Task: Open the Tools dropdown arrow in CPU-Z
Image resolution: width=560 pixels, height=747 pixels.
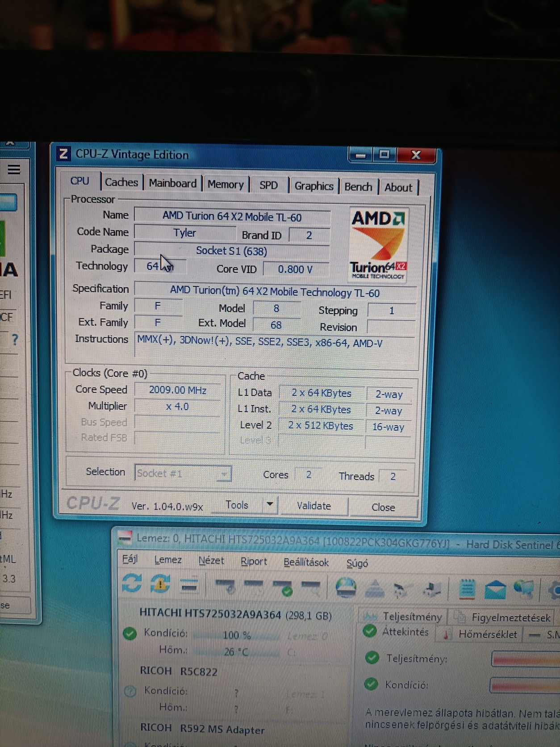Action: pyautogui.click(x=270, y=504)
